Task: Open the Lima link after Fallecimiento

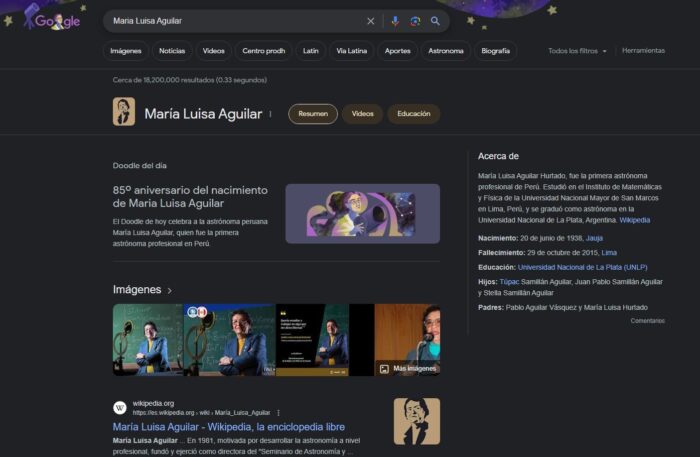Action: pos(609,253)
